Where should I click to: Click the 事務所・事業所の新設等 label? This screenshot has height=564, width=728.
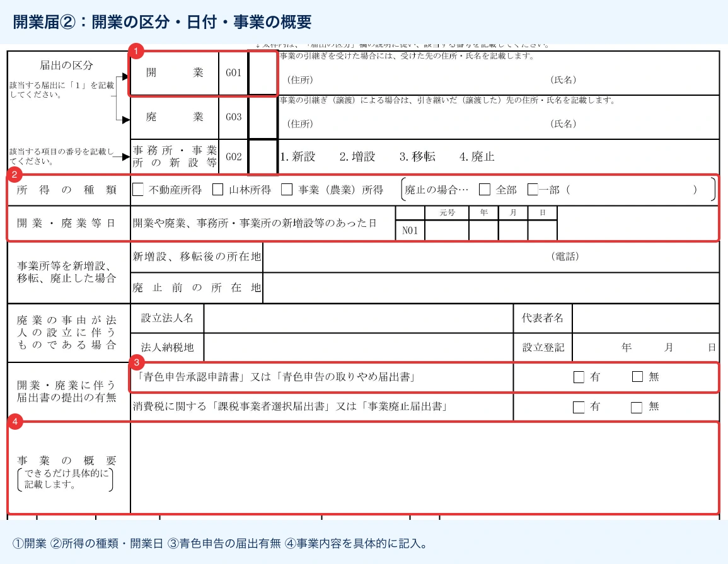coord(175,156)
